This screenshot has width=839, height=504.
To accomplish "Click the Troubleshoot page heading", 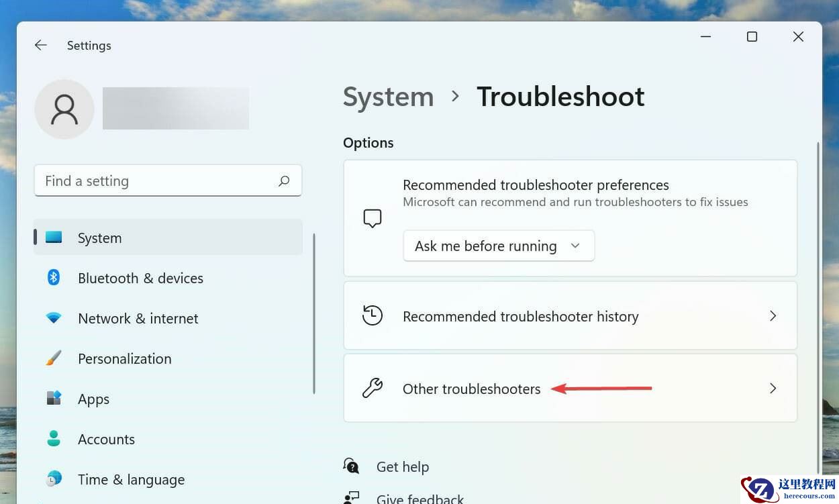I will click(560, 97).
